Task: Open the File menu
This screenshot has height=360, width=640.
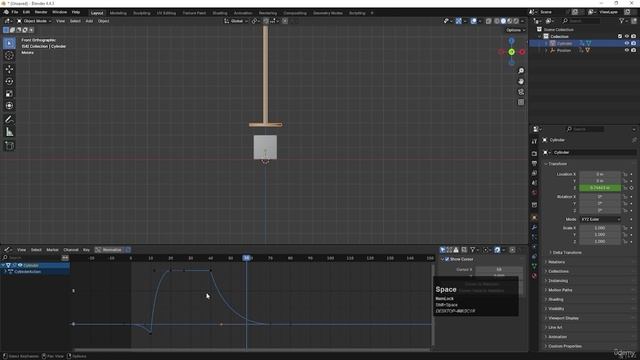Action: click(15, 12)
